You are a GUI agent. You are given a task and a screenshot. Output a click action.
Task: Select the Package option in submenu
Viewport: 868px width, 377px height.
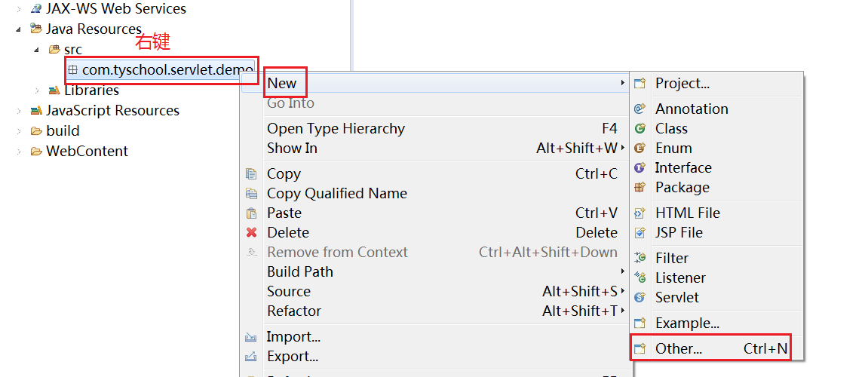pyautogui.click(x=682, y=188)
